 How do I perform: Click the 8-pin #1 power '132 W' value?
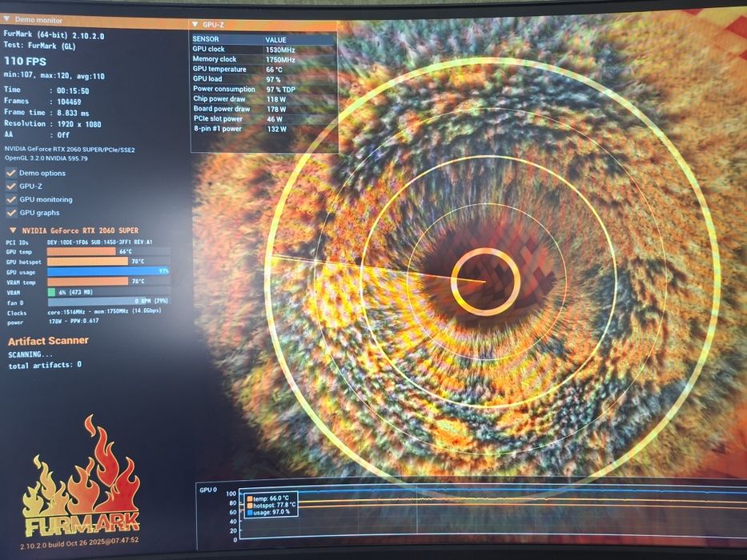point(277,129)
